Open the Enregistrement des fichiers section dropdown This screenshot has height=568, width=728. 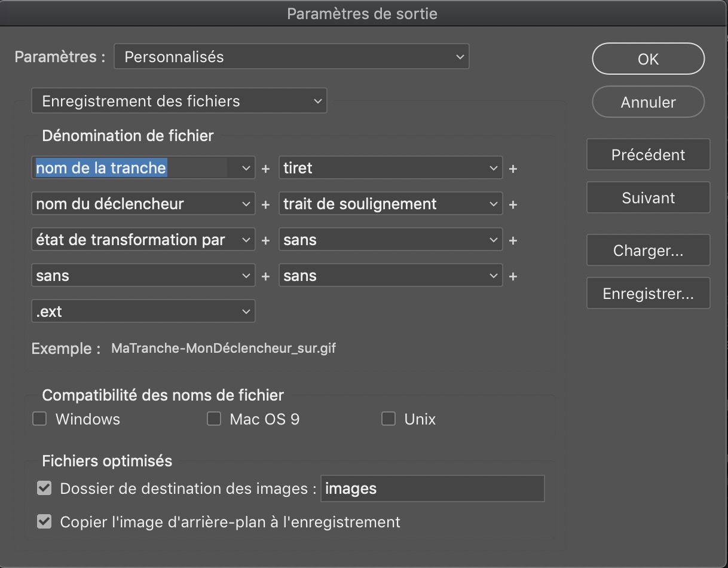(x=179, y=100)
